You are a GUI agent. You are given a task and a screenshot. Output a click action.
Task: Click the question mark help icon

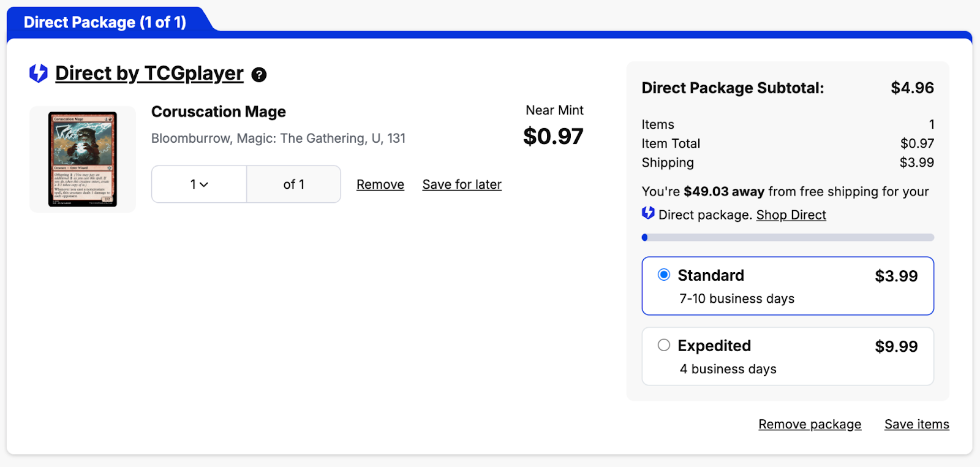[259, 75]
